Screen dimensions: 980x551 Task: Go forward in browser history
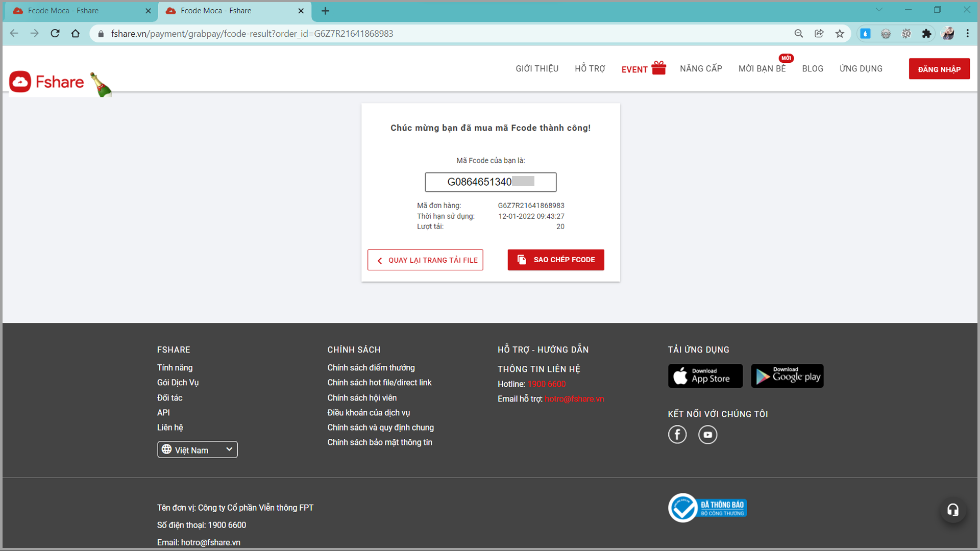point(34,34)
